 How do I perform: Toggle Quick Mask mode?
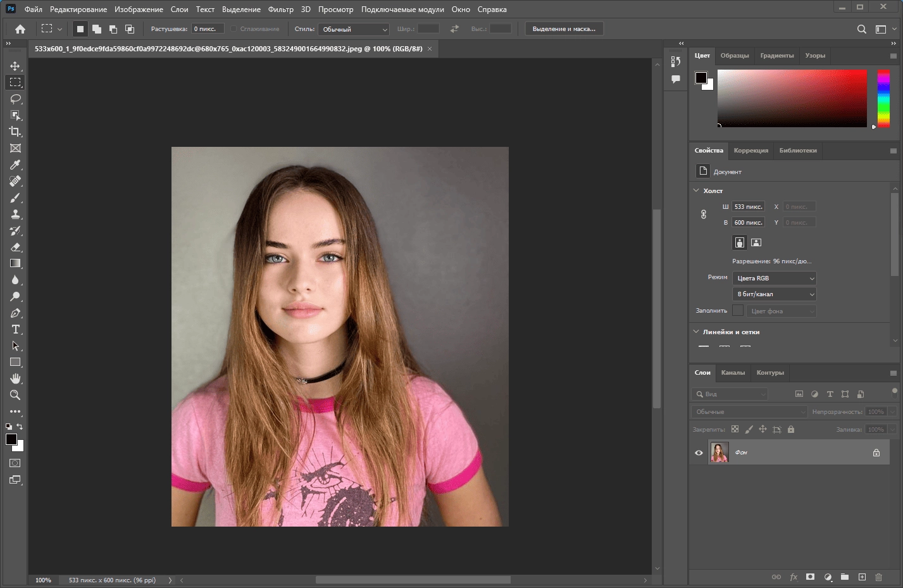pos(15,463)
